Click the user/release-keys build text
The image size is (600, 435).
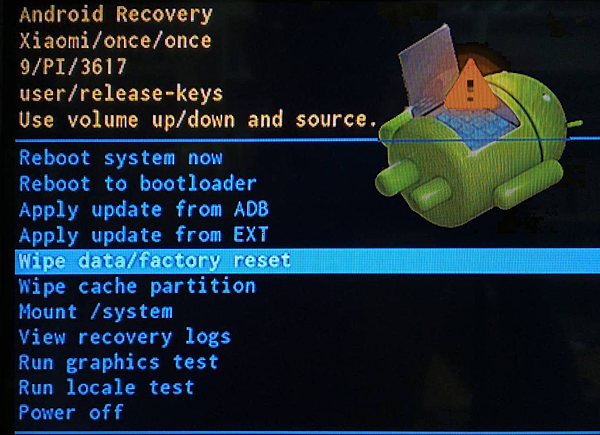pos(121,94)
